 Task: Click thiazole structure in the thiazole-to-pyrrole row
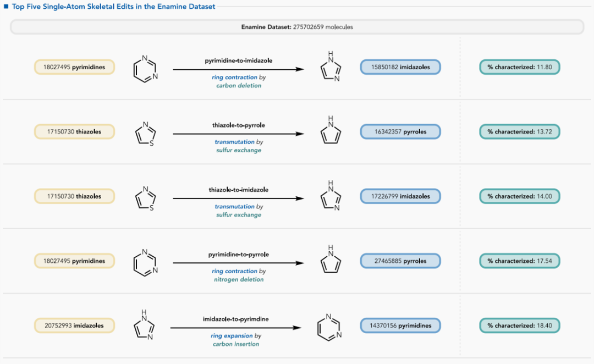(x=145, y=133)
